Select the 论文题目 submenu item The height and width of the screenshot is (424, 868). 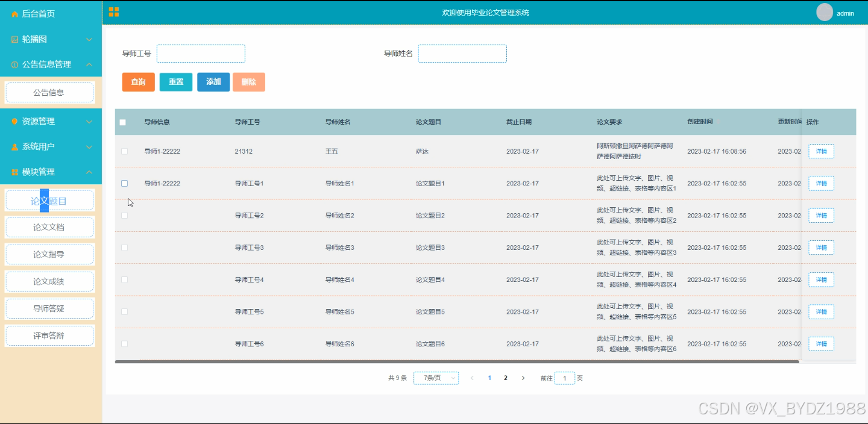pyautogui.click(x=49, y=201)
